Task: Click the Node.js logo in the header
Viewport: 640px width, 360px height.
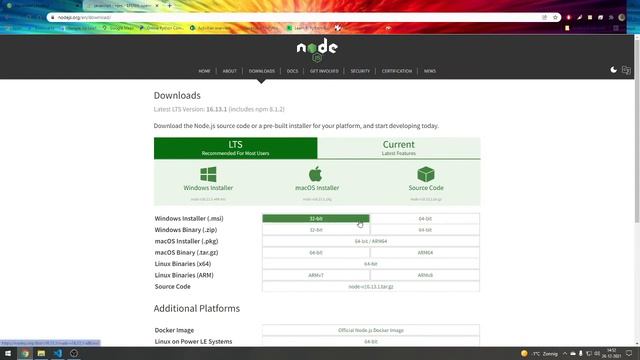Action: click(x=317, y=50)
